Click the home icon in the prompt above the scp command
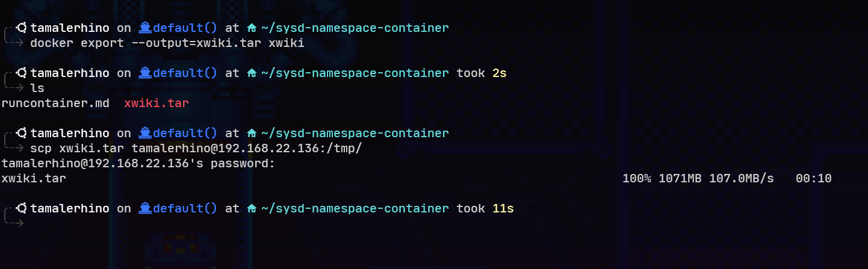Image resolution: width=868 pixels, height=269 pixels. pyautogui.click(x=252, y=133)
